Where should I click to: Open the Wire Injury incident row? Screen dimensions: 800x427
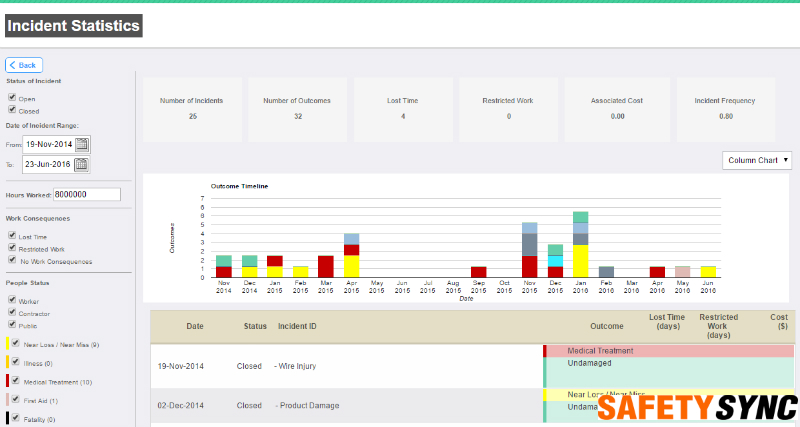(296, 366)
